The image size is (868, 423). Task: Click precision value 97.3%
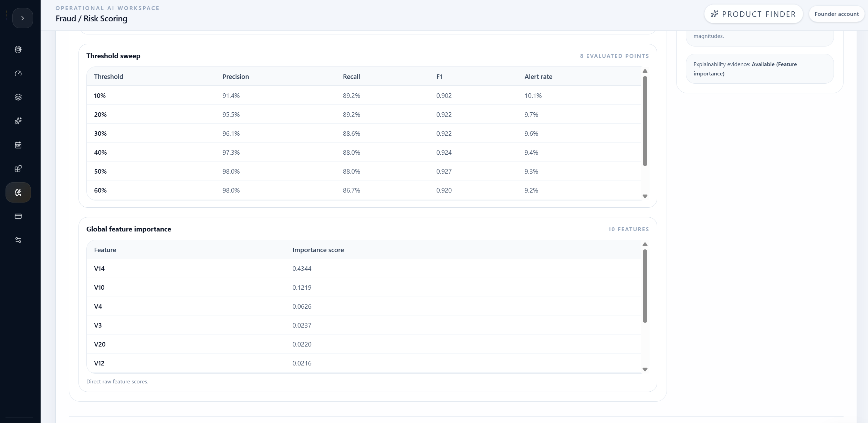pyautogui.click(x=231, y=152)
